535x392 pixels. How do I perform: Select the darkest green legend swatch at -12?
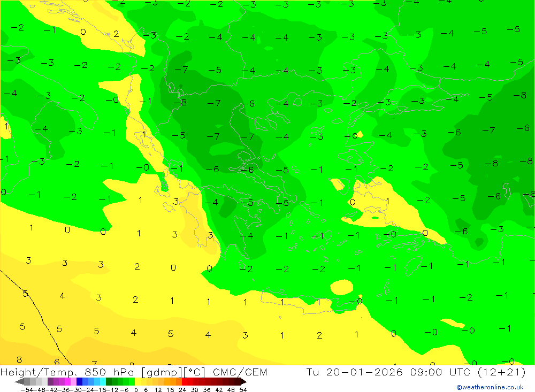tap(109, 382)
